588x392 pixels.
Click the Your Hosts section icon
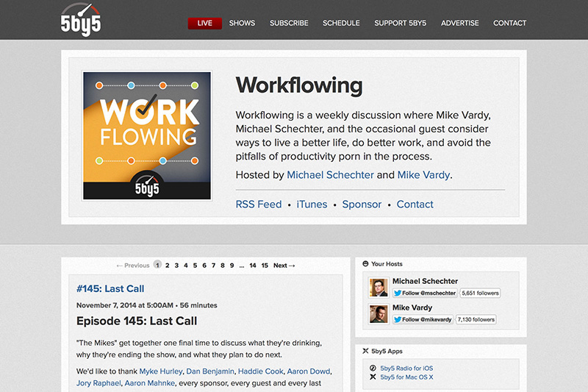pyautogui.click(x=365, y=264)
